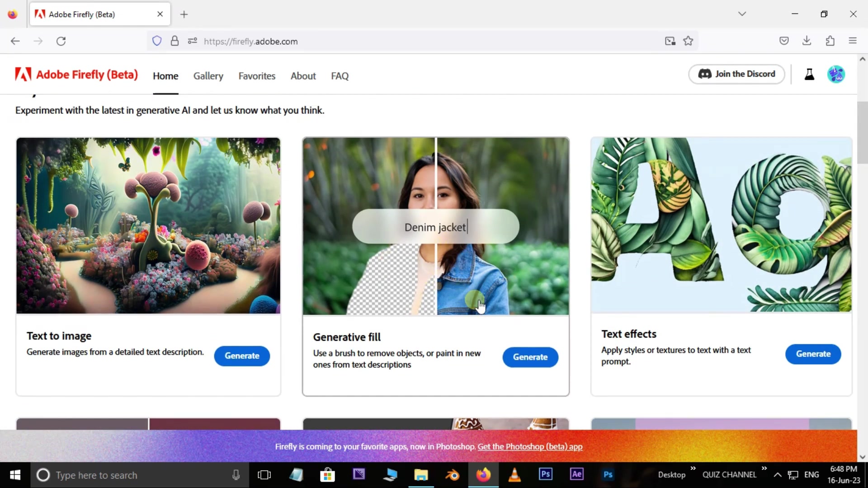
Task: Go to the Home navigation tab
Action: 165,76
